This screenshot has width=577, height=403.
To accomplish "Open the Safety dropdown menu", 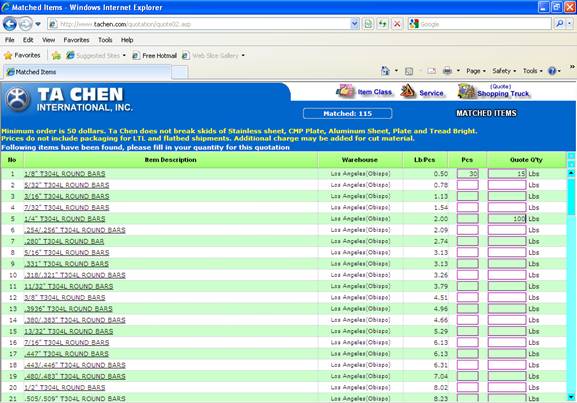I will (x=504, y=71).
